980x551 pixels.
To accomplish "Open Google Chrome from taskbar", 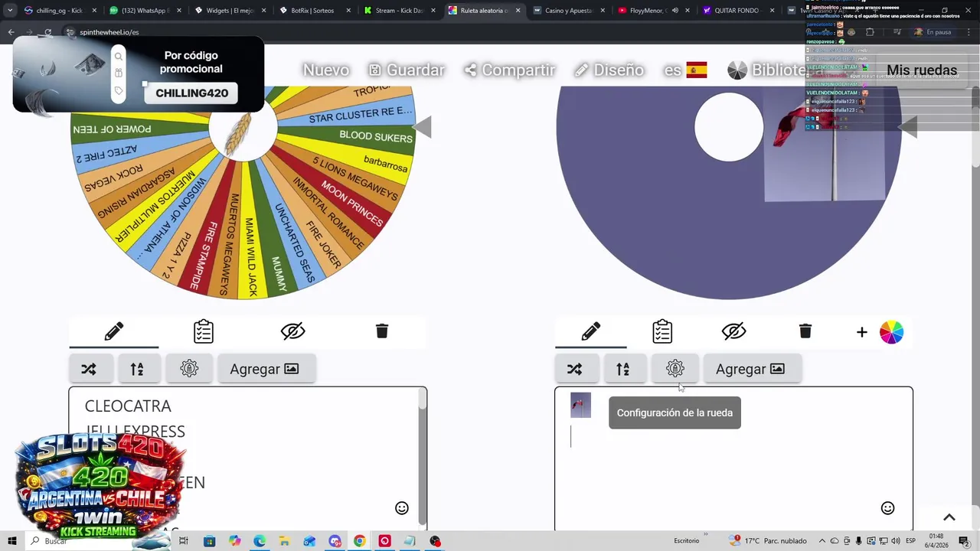I will (x=359, y=541).
